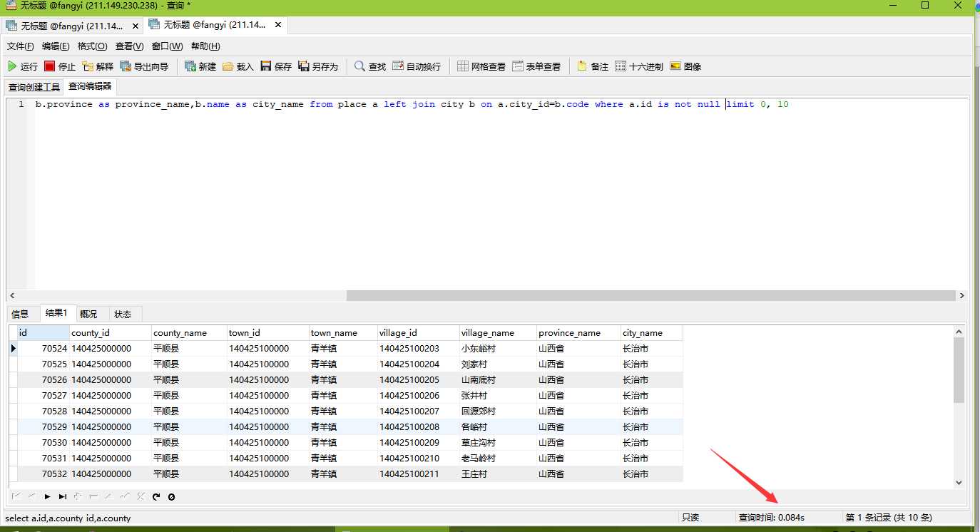Screen dimensions: 980x532
Task: Click editor horizontal scrollbar right arrow
Action: [x=961, y=295]
